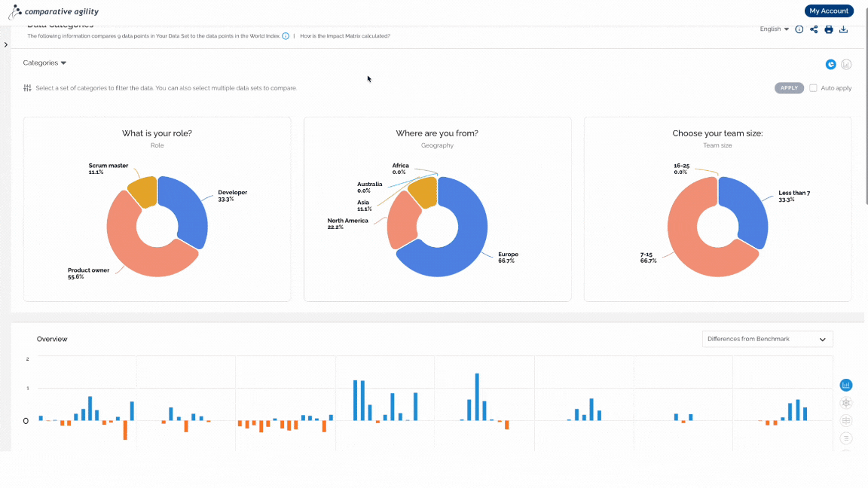Click the print report icon
868x488 pixels.
(x=829, y=29)
